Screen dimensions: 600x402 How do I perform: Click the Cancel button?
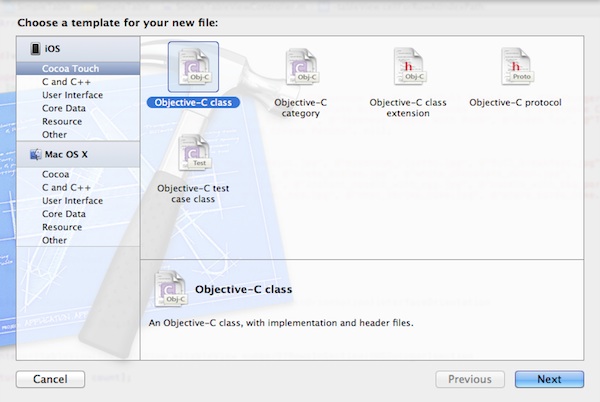[x=50, y=380]
